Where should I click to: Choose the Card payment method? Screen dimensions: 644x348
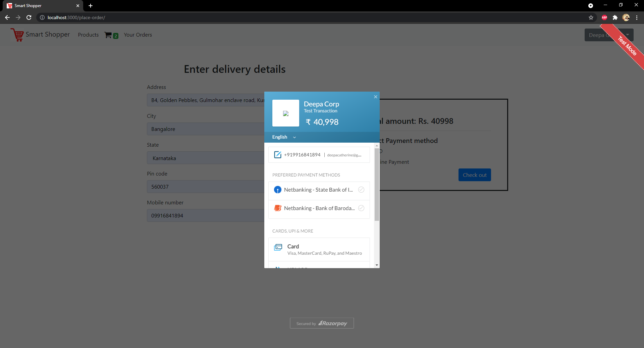pyautogui.click(x=319, y=249)
